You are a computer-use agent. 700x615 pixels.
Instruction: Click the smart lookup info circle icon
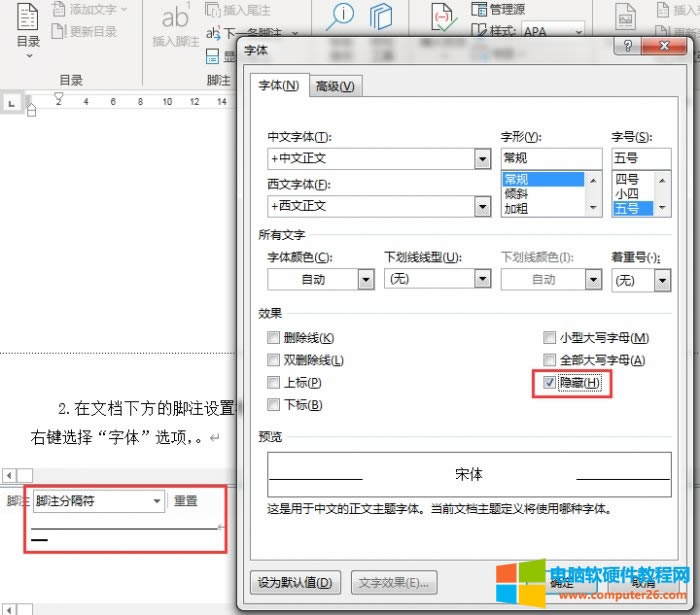[x=342, y=16]
